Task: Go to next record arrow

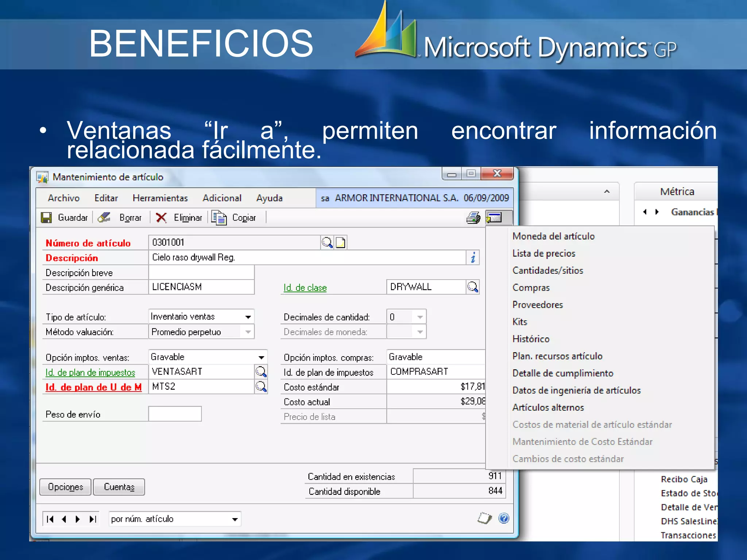Action: point(77,519)
